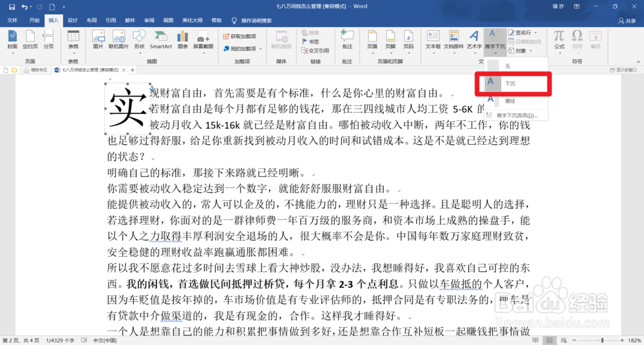Click the 182% zoom level
Viewport: 644px width, 345px height.
[634, 340]
